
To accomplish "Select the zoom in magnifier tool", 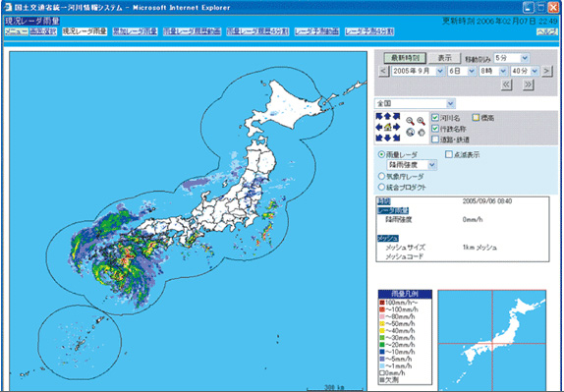I will (421, 121).
